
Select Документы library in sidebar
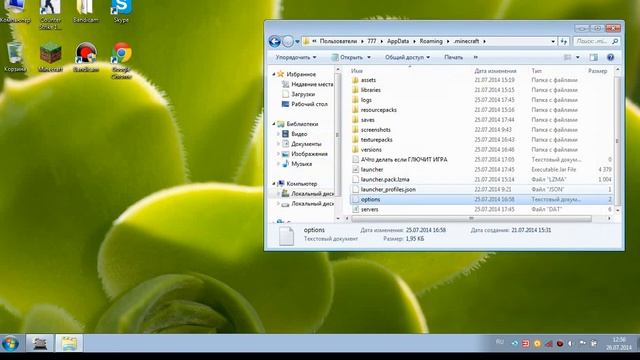(302, 144)
